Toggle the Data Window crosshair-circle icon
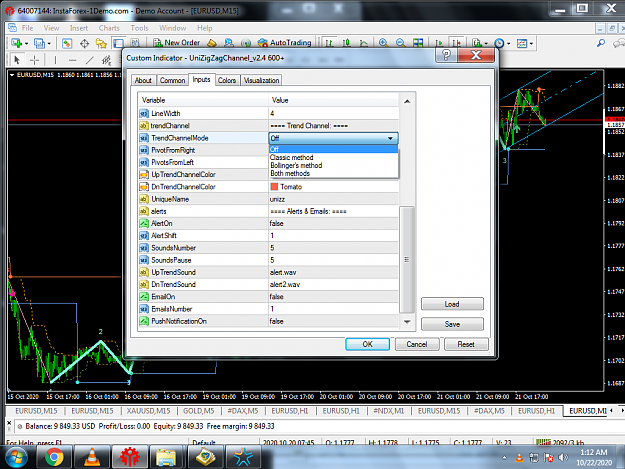Viewport: 625px width, 469px height. coord(84,43)
